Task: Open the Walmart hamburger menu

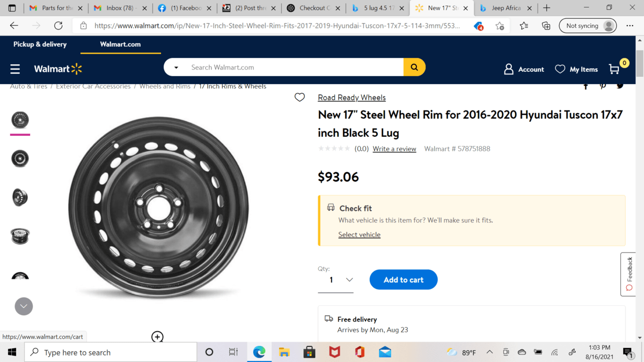Action: [15, 69]
